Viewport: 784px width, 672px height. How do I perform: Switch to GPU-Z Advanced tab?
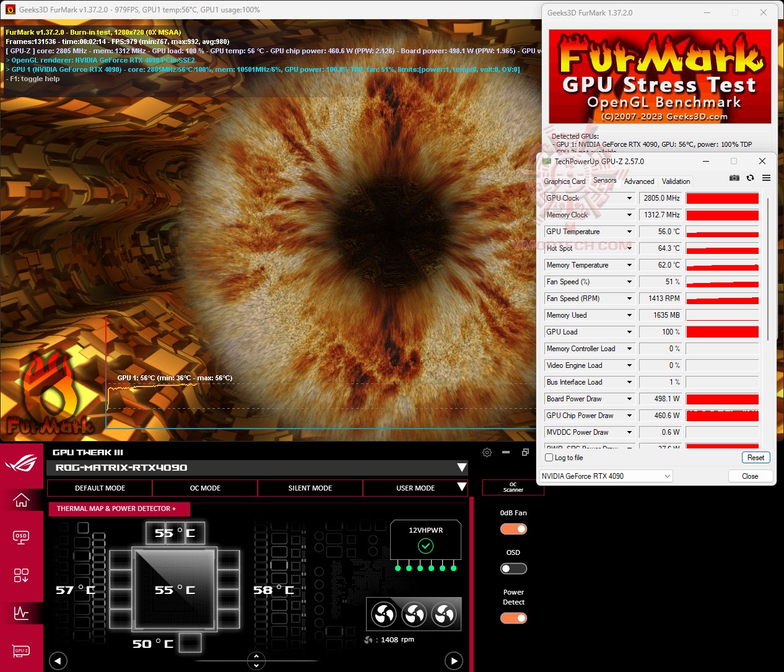point(639,181)
